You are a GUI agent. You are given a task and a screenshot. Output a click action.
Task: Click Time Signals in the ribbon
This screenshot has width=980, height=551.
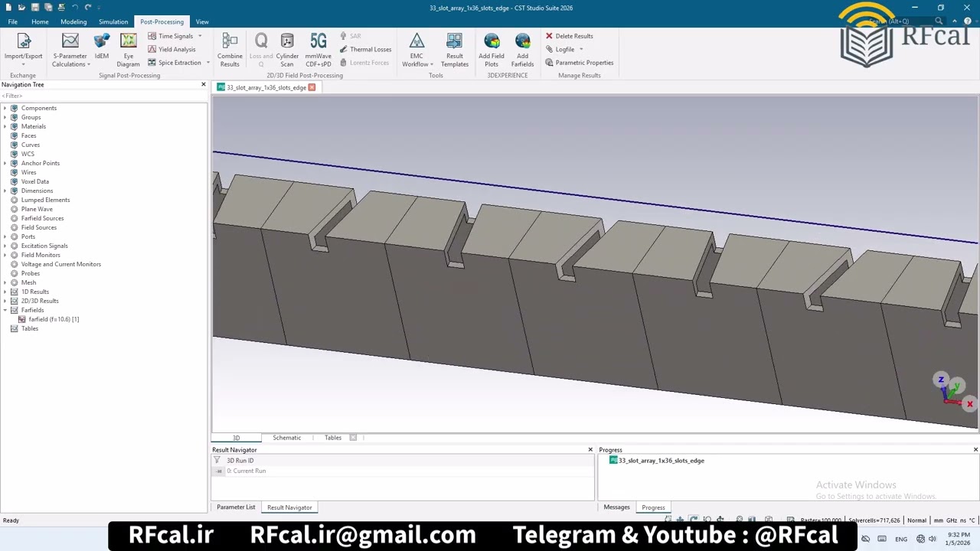point(171,36)
